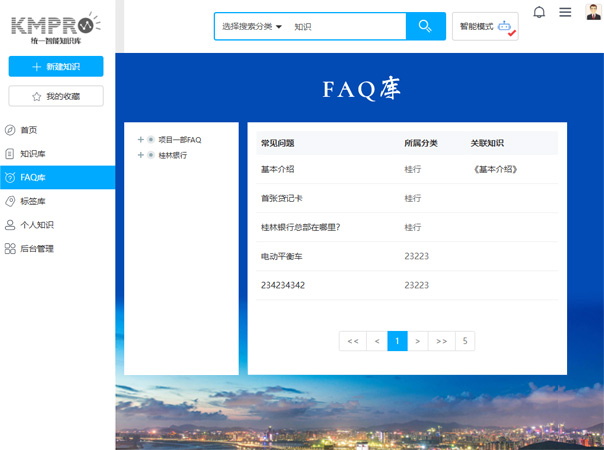Screen dimensions: 604x450
Task: Open 后台管理 sidebar item
Action: coord(36,249)
